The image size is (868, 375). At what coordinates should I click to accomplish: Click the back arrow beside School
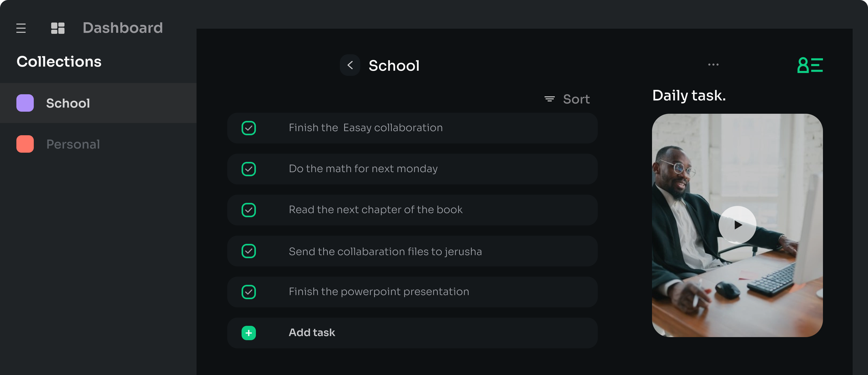[350, 65]
